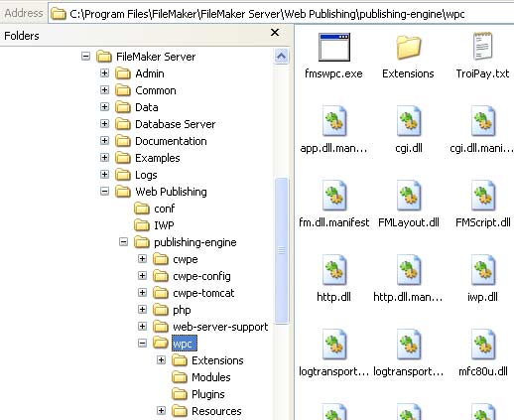Select the first logtransport... file icon
This screenshot has width=514, height=420.
pos(334,345)
